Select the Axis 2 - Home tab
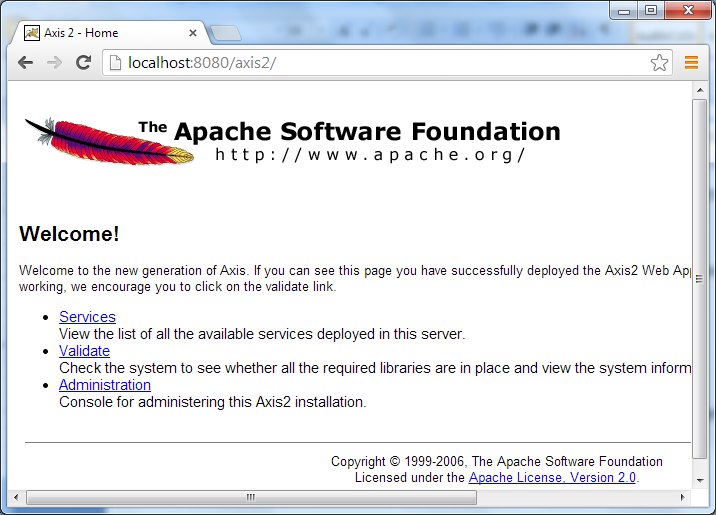 pyautogui.click(x=110, y=33)
